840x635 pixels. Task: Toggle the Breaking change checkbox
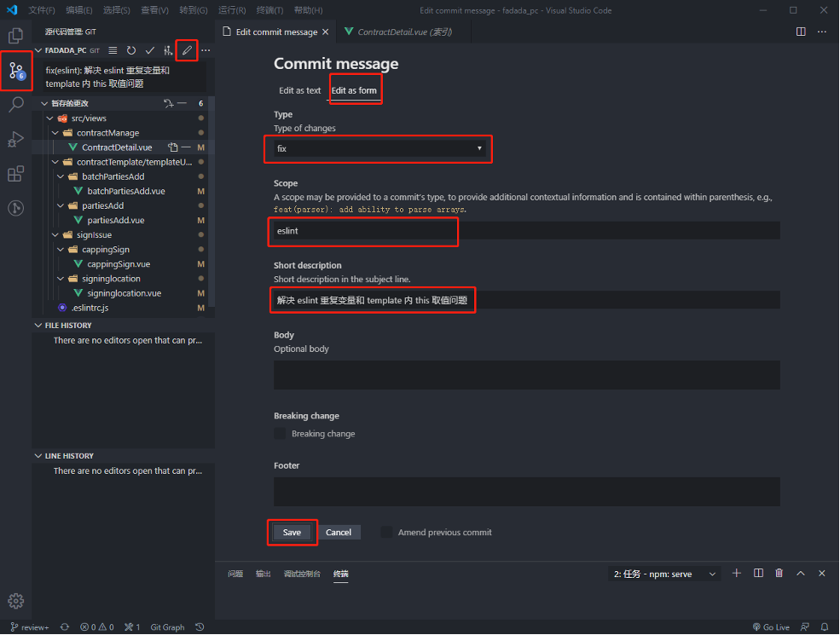coord(280,433)
